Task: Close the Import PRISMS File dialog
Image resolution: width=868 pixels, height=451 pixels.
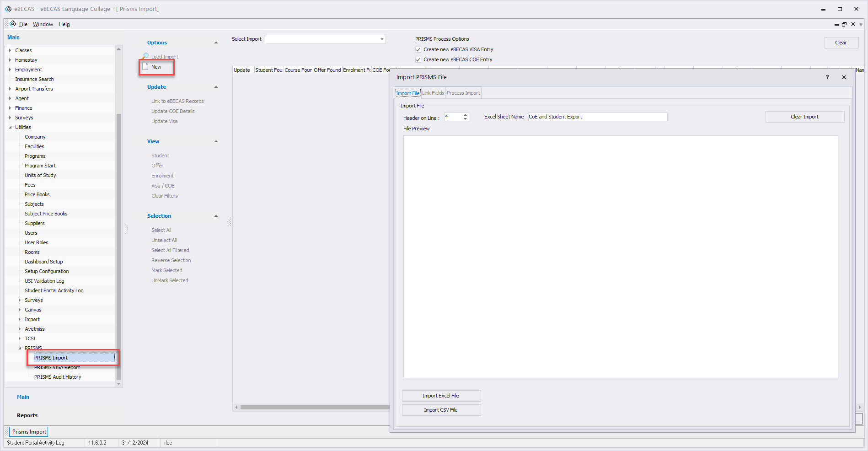Action: [x=844, y=77]
